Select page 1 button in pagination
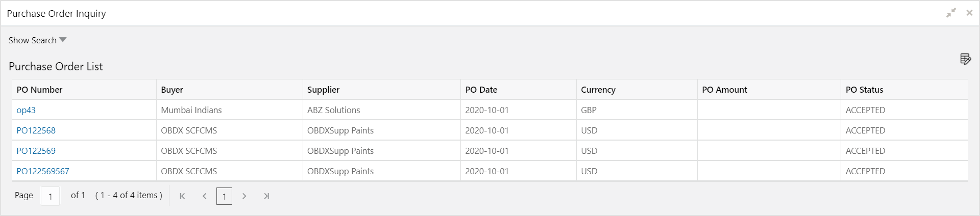The height and width of the screenshot is (216, 980). coord(224,196)
